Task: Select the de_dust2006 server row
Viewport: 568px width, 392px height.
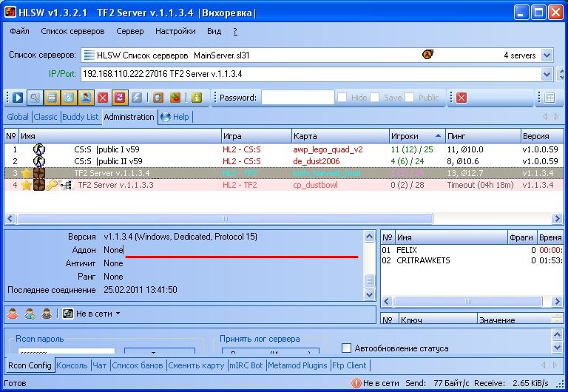Action: pyautogui.click(x=284, y=161)
